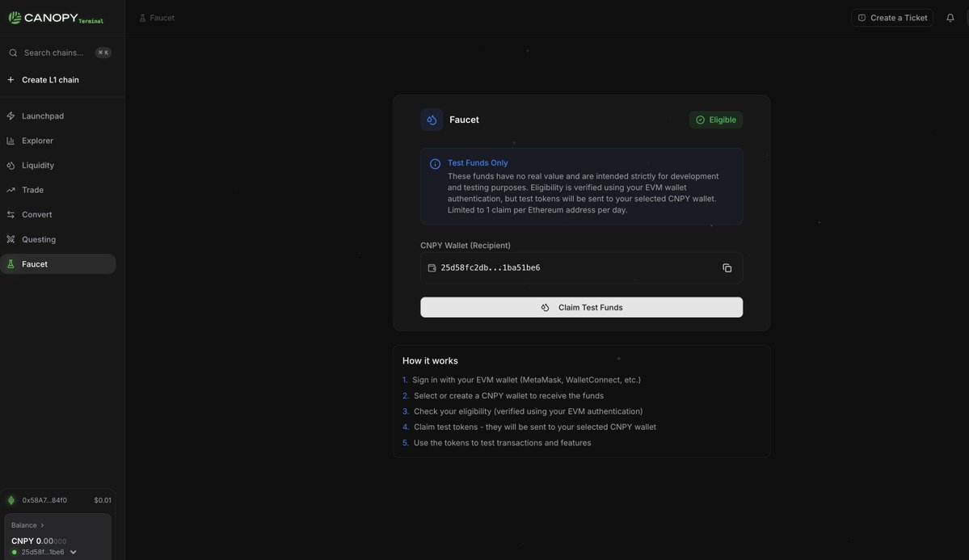969x560 pixels.
Task: Click the Faucet breadcrumb in the header
Action: click(157, 18)
